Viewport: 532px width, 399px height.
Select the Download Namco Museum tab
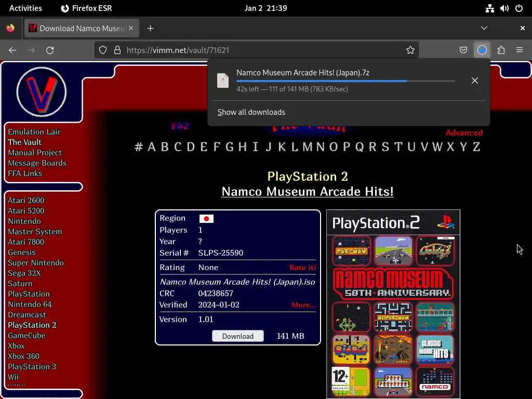pos(82,28)
